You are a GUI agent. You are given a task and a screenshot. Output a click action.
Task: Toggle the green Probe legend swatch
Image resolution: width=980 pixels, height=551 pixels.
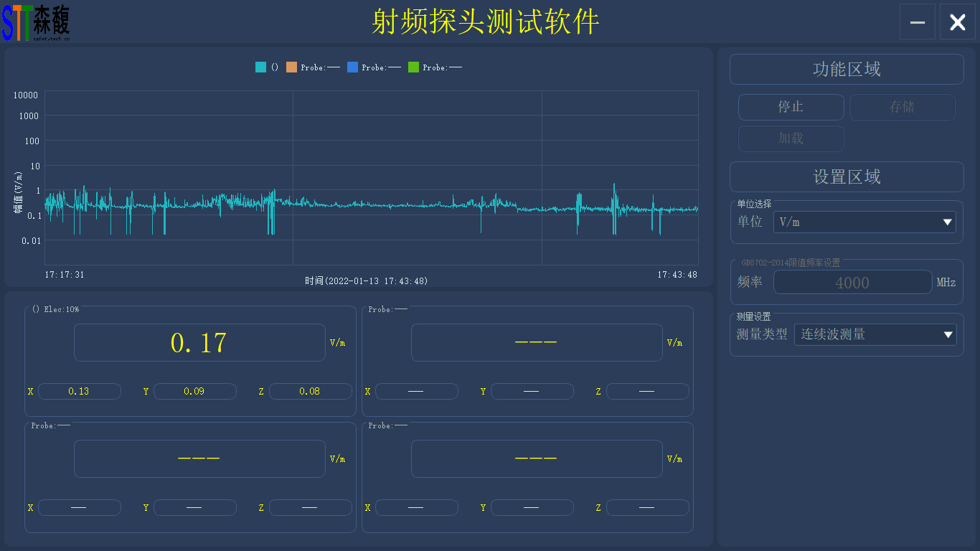pos(414,67)
